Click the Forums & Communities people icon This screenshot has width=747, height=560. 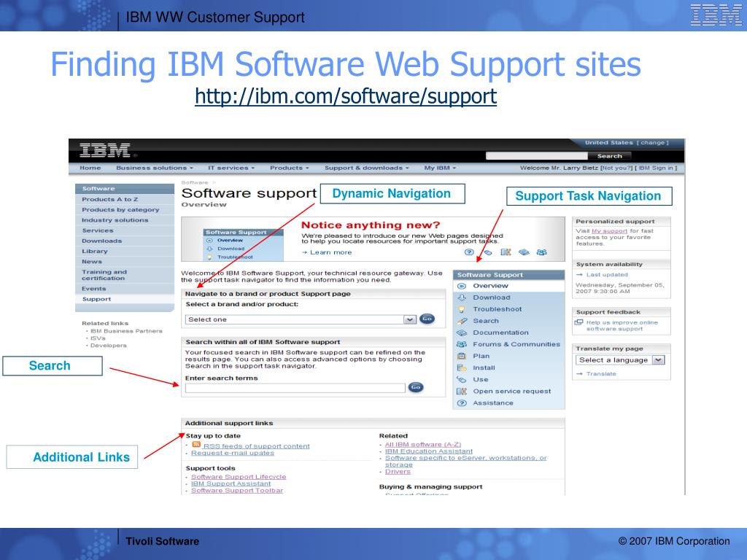pyautogui.click(x=461, y=344)
